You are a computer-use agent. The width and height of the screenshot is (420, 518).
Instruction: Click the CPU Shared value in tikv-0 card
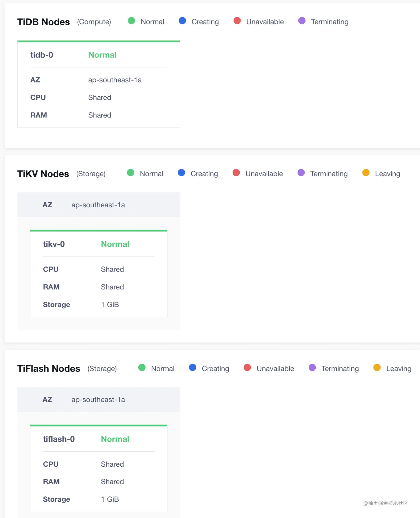[112, 269]
